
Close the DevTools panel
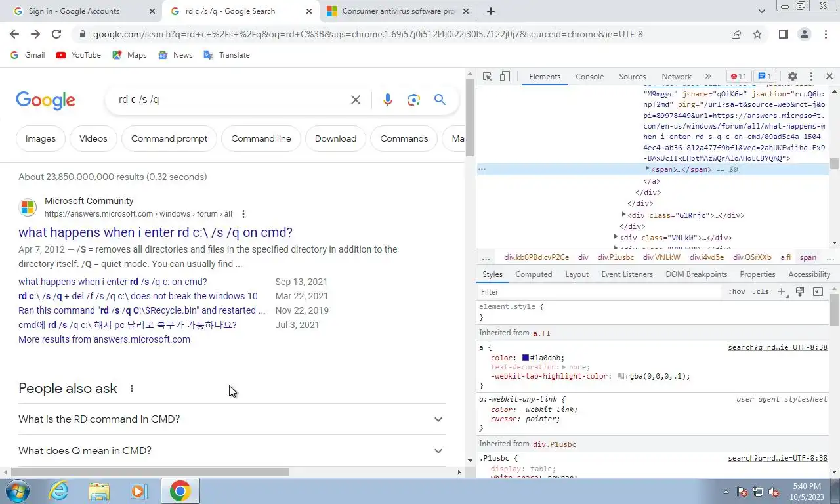829,77
